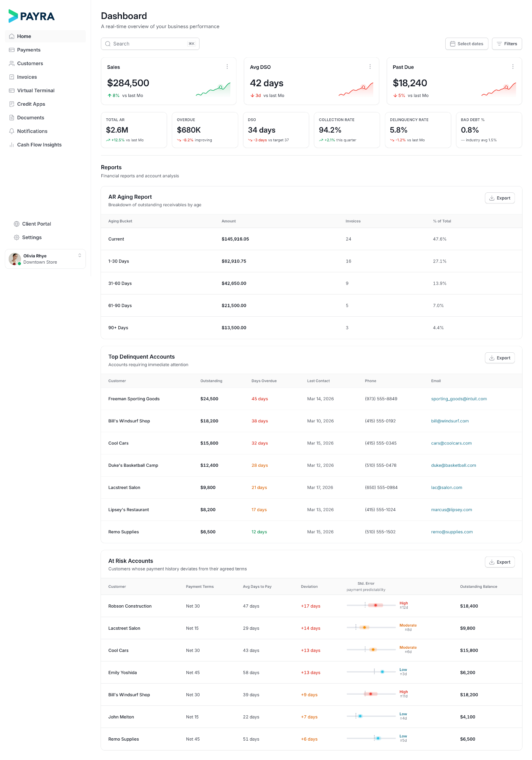Click the Bad Debt % card

coord(489,130)
